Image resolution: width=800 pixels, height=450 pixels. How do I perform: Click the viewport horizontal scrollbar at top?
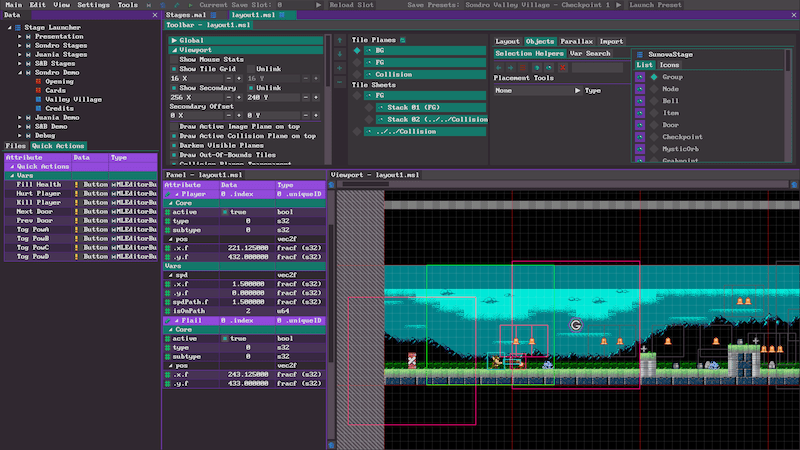coord(365,184)
